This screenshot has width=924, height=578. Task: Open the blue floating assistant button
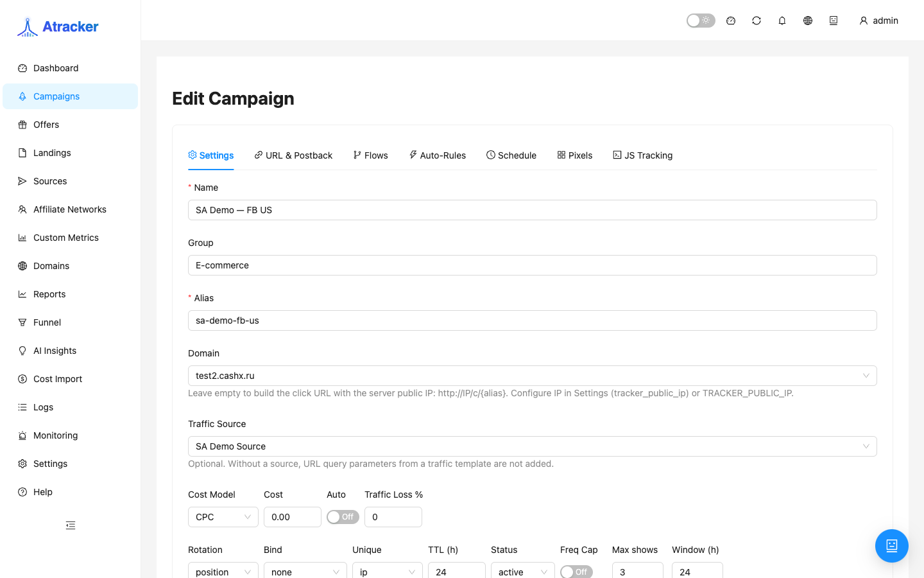(x=892, y=546)
